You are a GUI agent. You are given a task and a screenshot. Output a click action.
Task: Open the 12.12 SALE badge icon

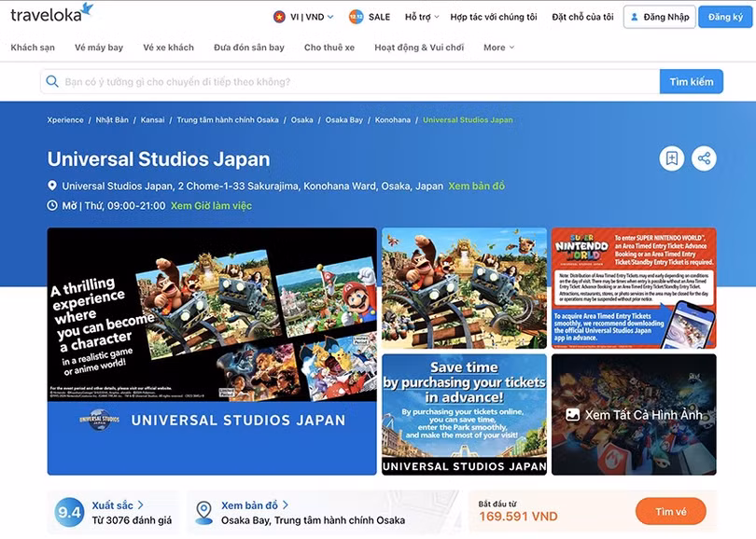(356, 17)
